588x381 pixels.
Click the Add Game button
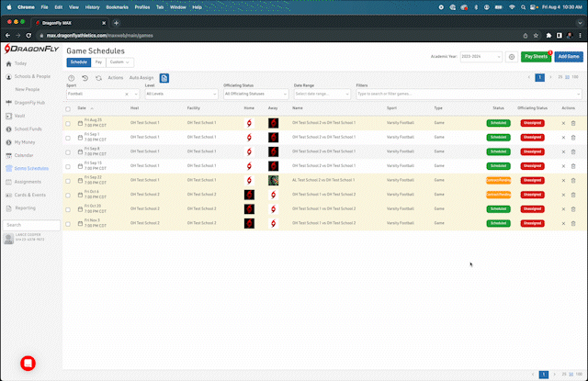568,57
